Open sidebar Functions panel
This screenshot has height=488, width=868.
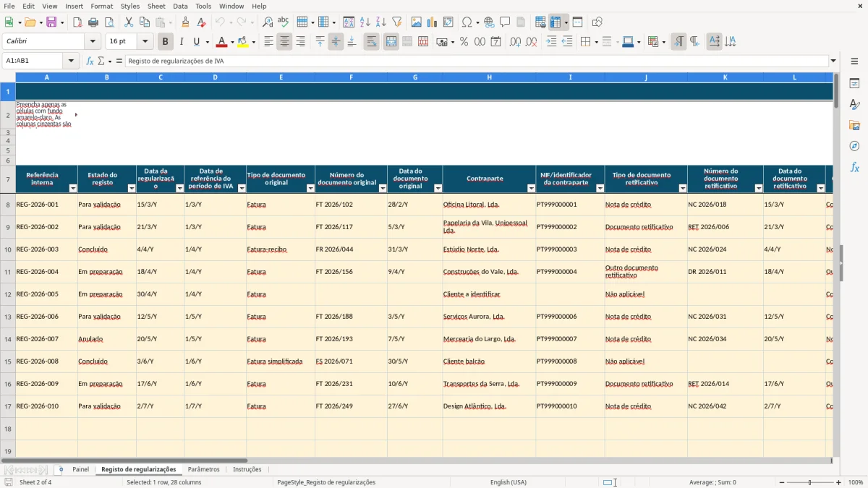[x=854, y=167]
